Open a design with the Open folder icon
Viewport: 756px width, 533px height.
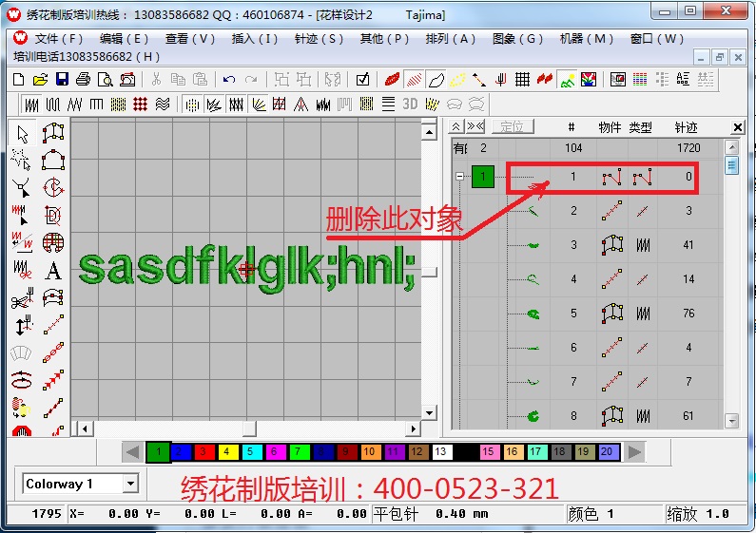pos(40,80)
